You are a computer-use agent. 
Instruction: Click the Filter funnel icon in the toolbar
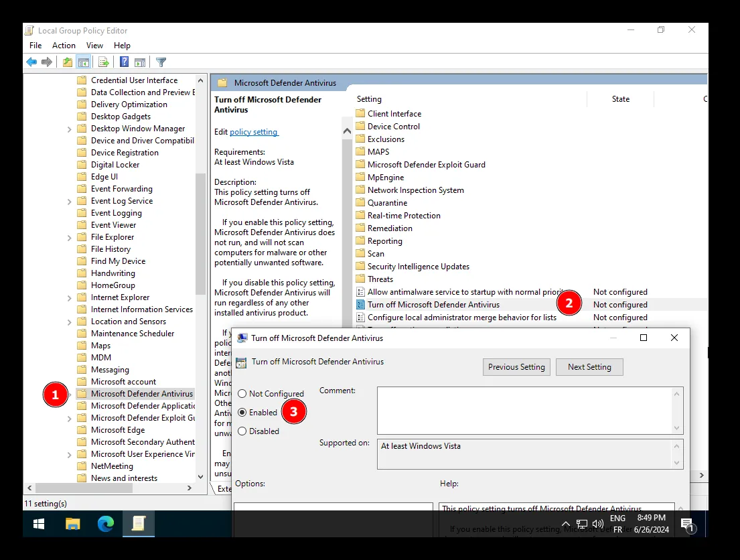point(161,62)
